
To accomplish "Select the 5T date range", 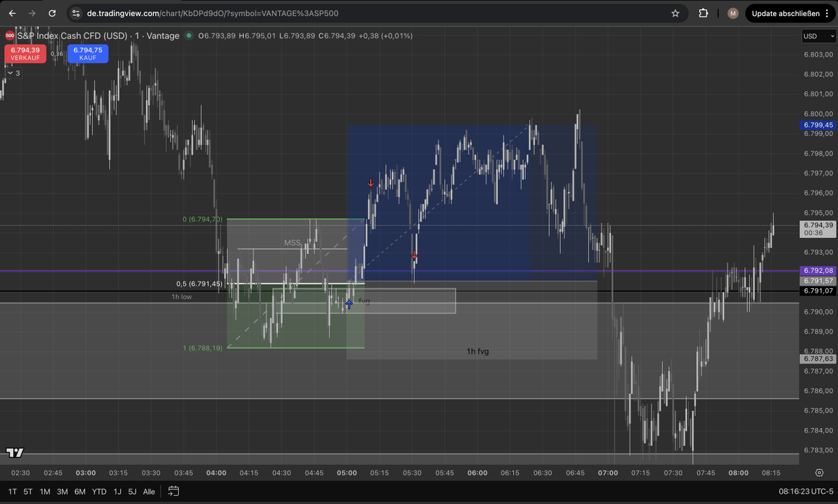I will click(28, 491).
